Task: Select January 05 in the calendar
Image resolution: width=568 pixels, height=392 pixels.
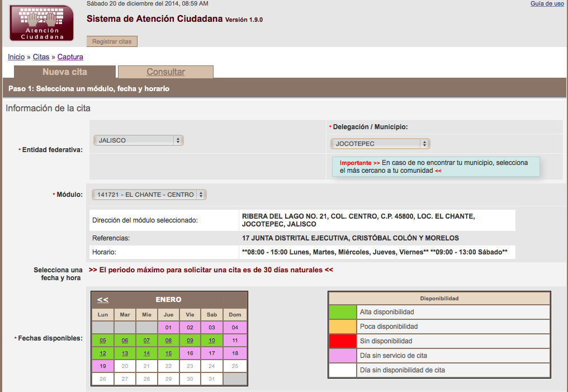Action: coord(102,341)
